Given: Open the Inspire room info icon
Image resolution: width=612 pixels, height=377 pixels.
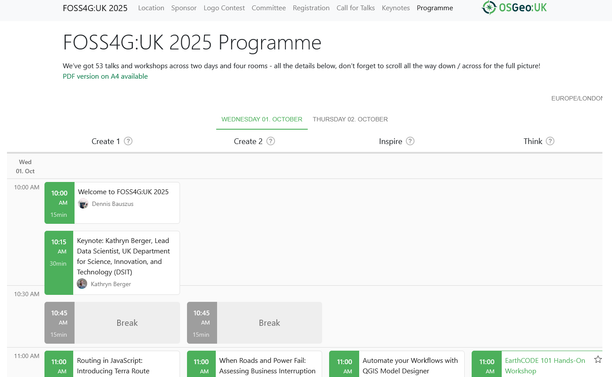Looking at the screenshot, I should tap(410, 141).
